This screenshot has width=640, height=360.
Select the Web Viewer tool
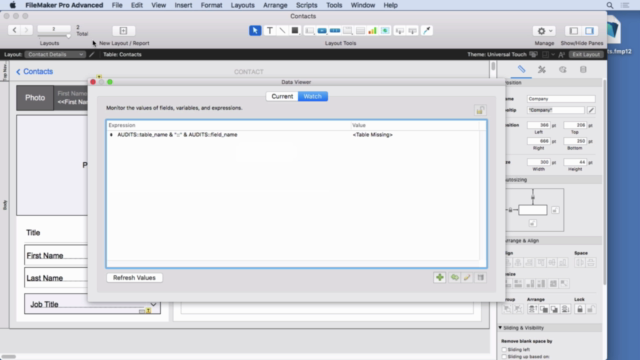point(385,31)
